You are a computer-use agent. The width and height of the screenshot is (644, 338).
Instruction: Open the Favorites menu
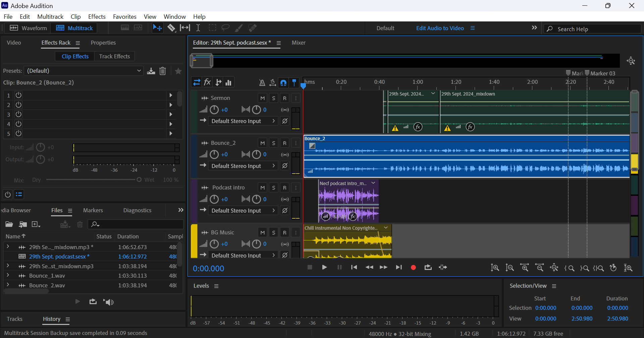click(124, 17)
